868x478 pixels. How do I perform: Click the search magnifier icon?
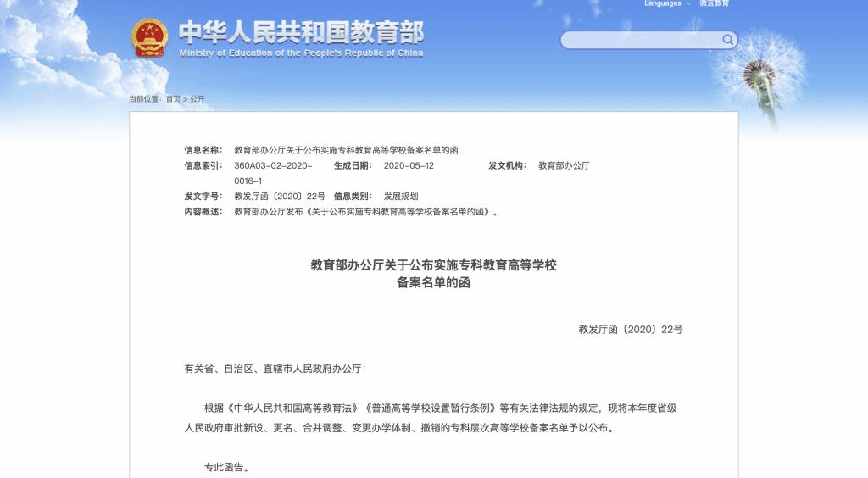[x=727, y=40]
